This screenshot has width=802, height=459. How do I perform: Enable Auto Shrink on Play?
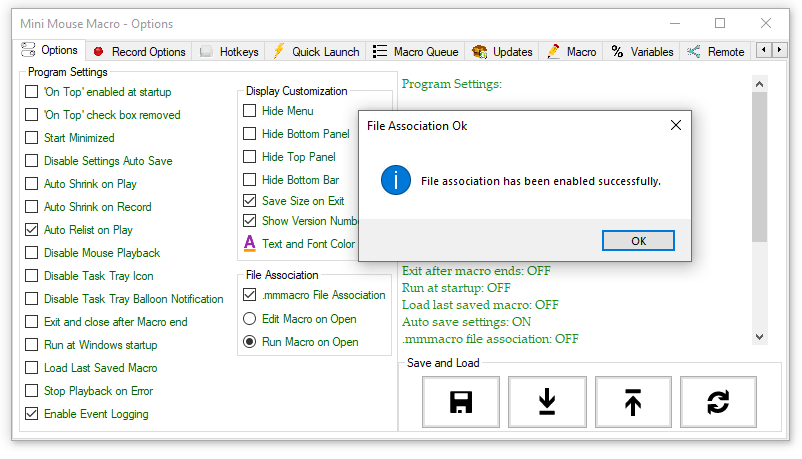click(32, 184)
